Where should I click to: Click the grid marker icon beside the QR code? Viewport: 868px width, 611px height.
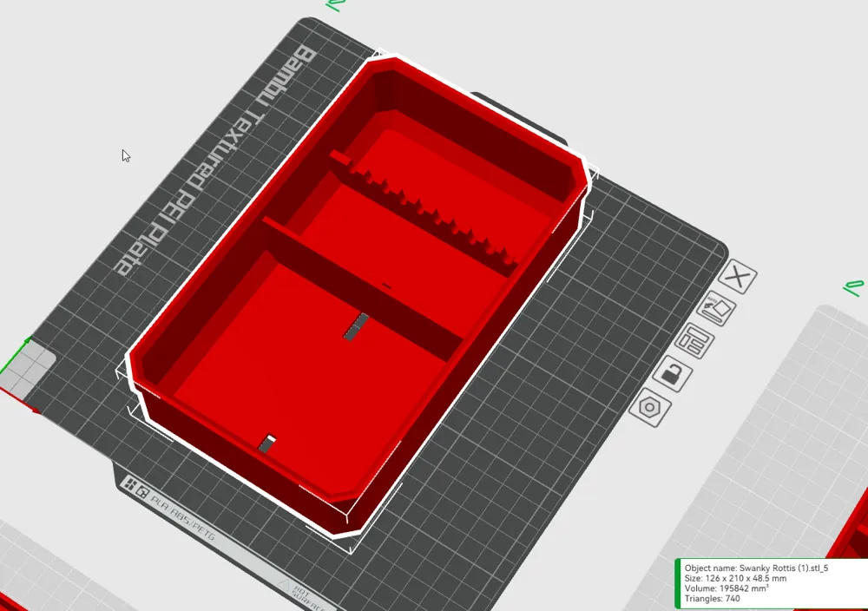(129, 483)
